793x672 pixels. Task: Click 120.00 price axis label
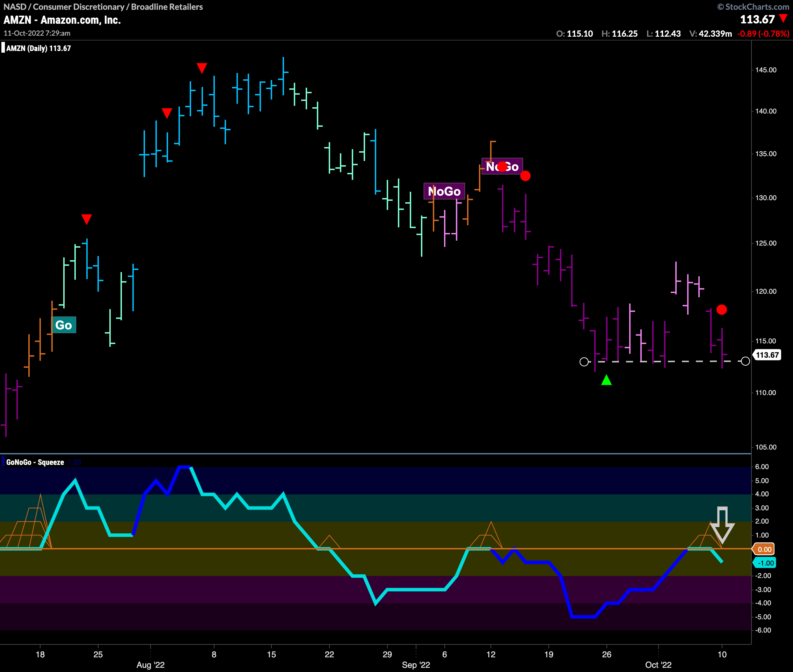pos(765,291)
